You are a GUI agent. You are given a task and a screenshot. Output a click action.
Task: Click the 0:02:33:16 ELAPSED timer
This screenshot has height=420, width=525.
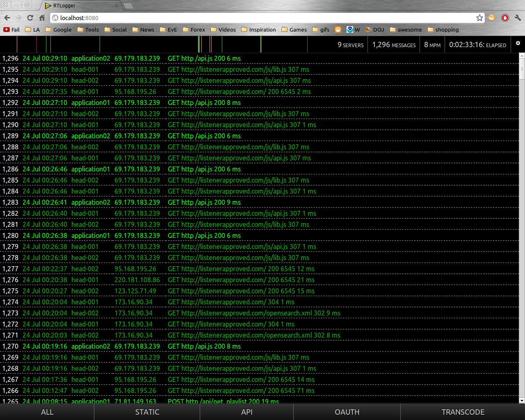[477, 45]
